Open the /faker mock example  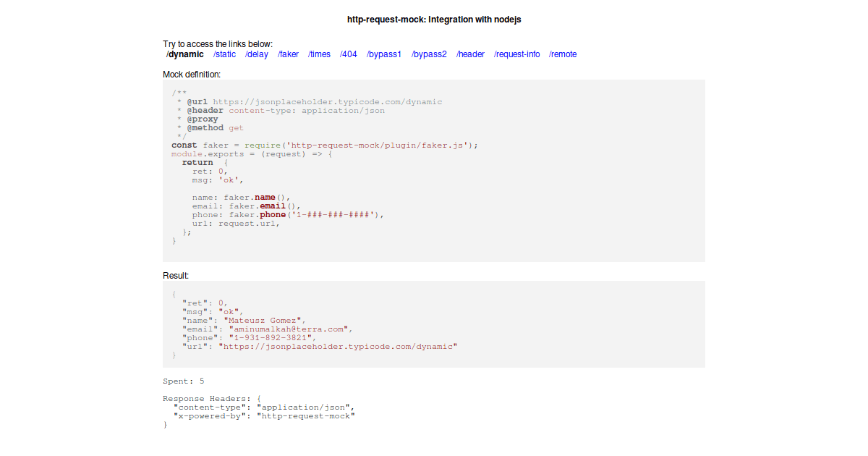[x=288, y=54]
